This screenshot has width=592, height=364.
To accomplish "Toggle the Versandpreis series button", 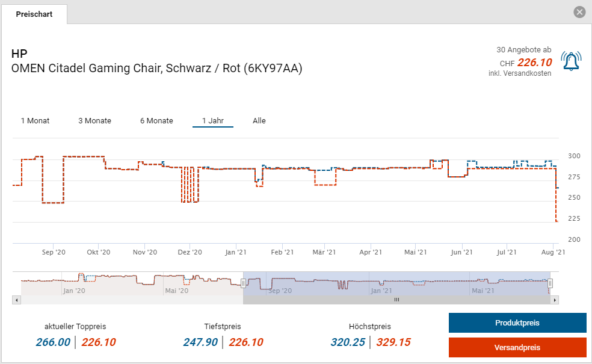I will point(517,348).
